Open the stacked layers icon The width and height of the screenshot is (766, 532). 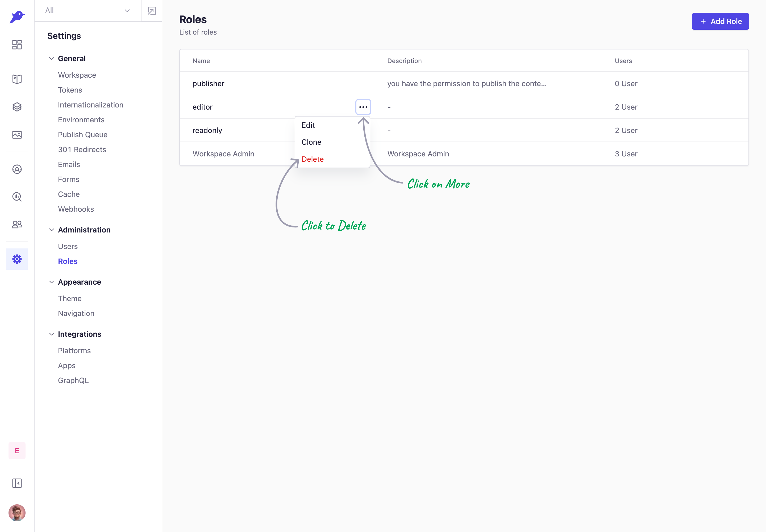click(17, 107)
